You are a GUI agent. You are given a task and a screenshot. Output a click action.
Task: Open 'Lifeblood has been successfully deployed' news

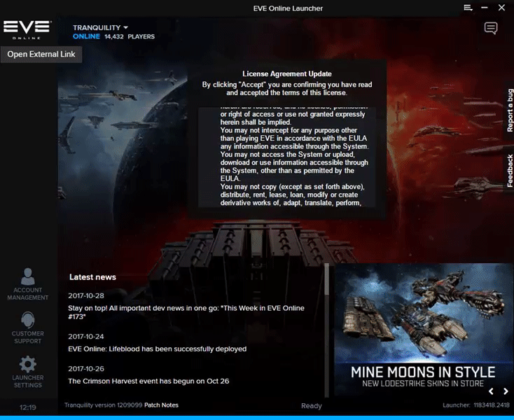[158, 349]
